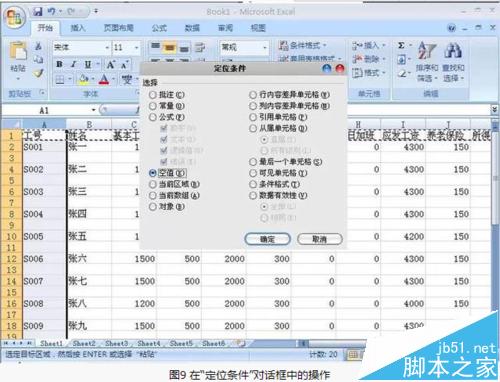500x382 pixels.
Task: Select cell containing S001
Action: [x=44, y=147]
